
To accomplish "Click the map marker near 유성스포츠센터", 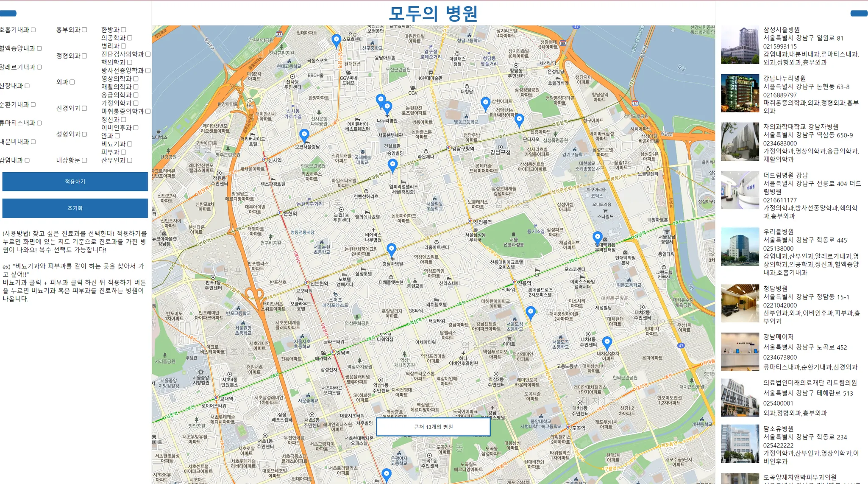I will point(336,40).
